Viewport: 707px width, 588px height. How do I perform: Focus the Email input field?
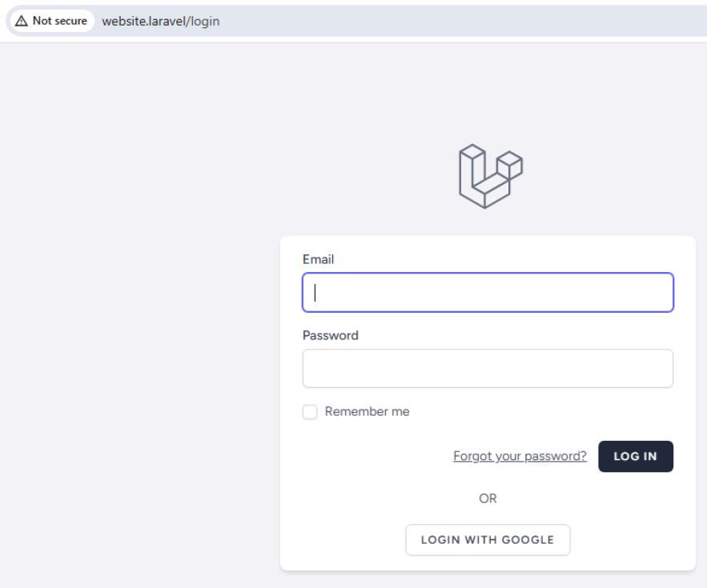click(488, 293)
